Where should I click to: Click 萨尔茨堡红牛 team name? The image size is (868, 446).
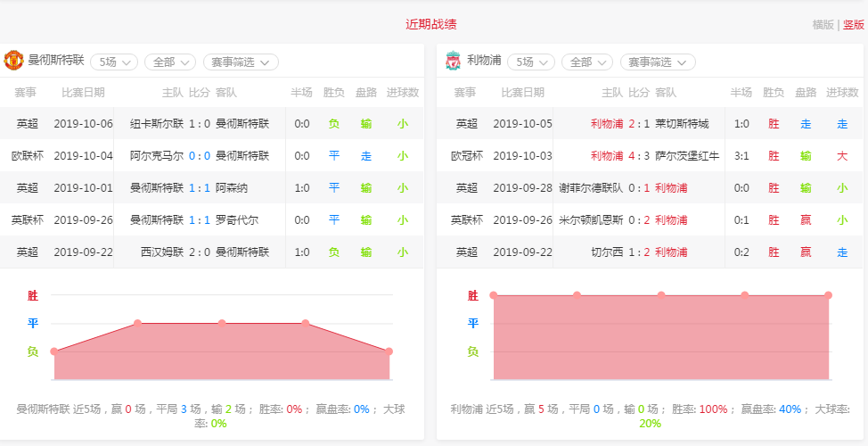pos(687,156)
